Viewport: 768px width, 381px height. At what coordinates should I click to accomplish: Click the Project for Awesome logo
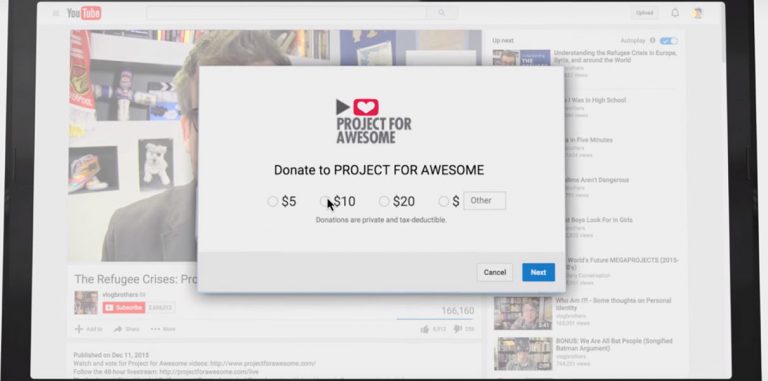click(x=374, y=121)
